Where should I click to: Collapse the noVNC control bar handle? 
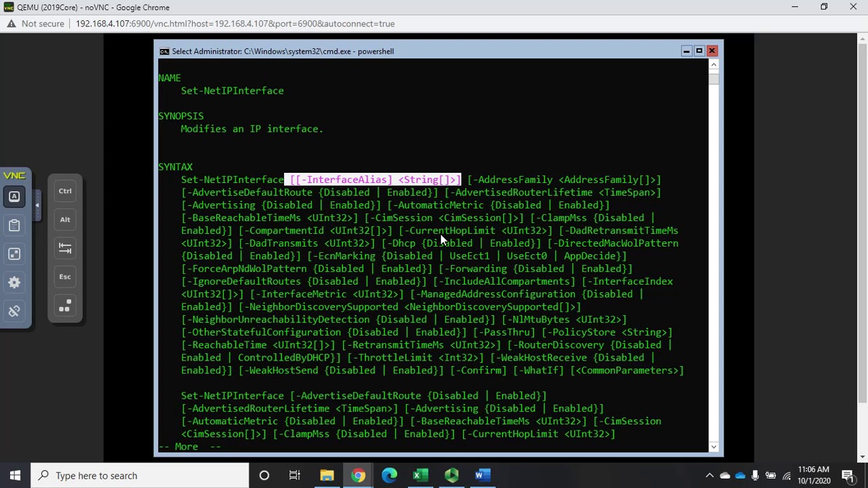(37, 205)
